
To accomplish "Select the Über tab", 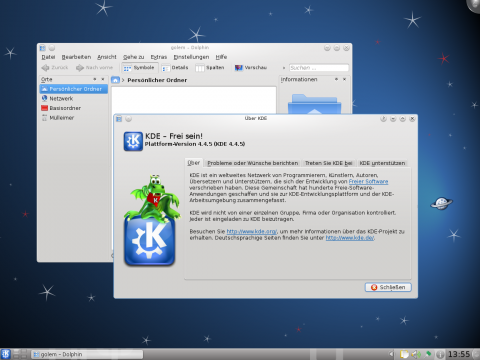I will pyautogui.click(x=194, y=163).
